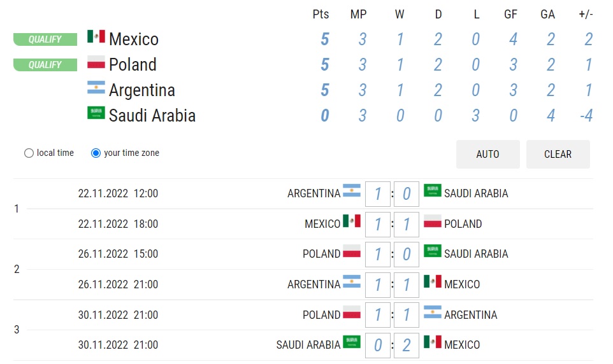Click Mexico flag in Saudi Arabia vs Mexico match

click(433, 342)
